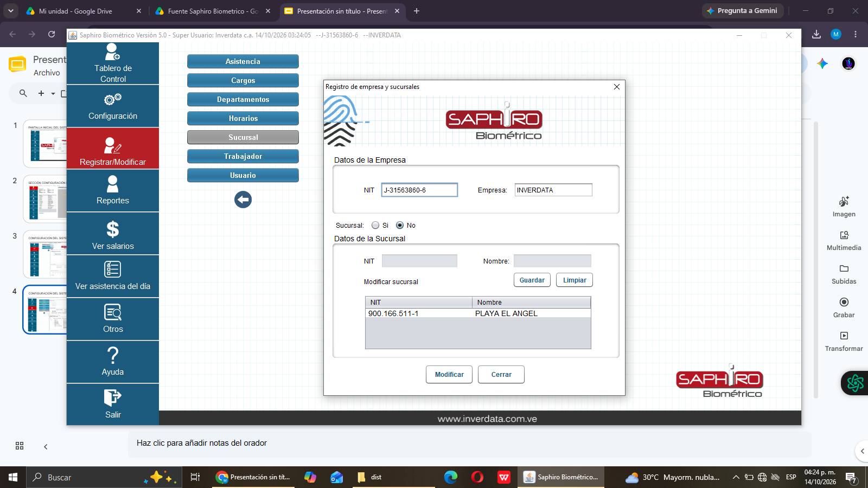The width and height of the screenshot is (868, 488).
Task: Select the Si radio for Sucursal
Action: click(x=375, y=225)
